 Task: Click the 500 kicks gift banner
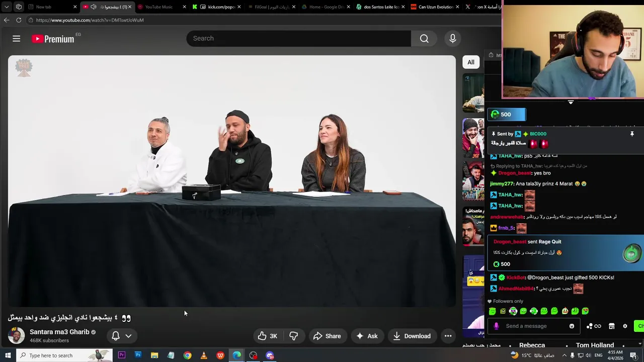(506, 115)
